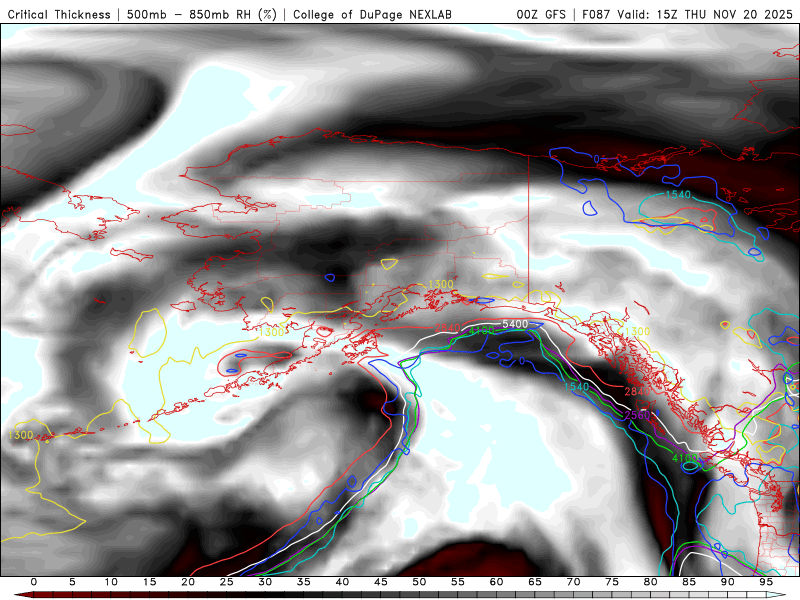Click the 'Critical Thickness' title text
Viewport: 800px width, 600px height.
pos(59,14)
